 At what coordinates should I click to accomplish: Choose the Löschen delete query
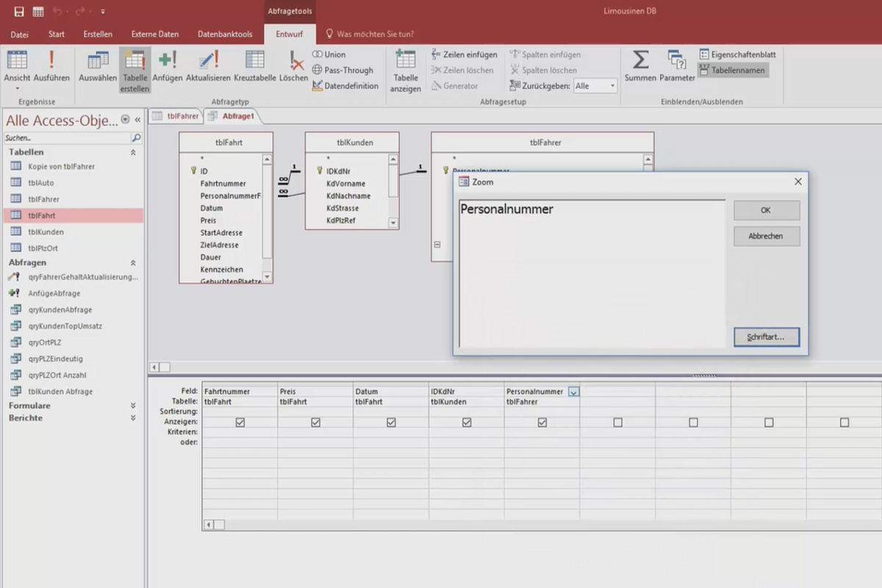click(x=294, y=66)
